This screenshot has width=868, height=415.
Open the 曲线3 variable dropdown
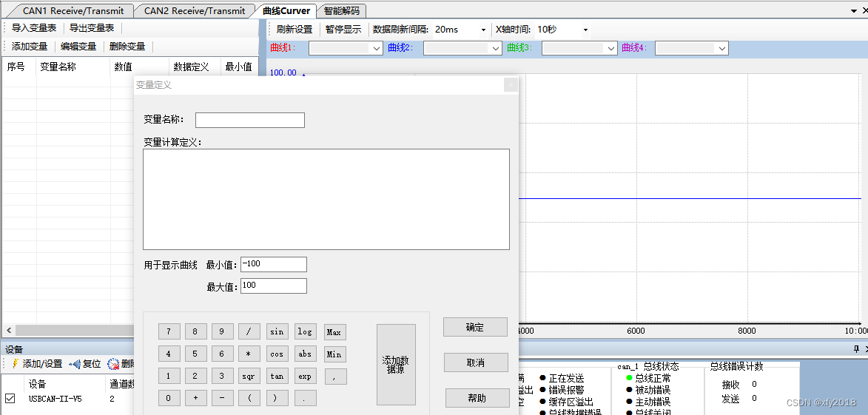(579, 48)
